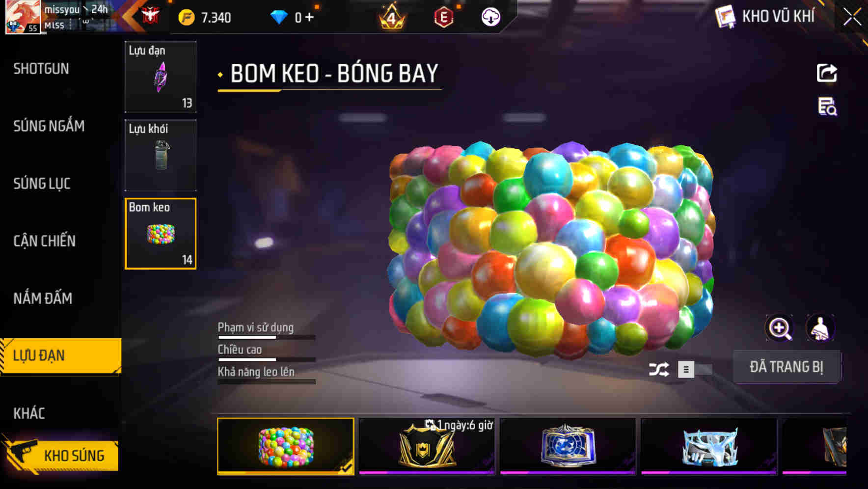Open the gold crown rank icon
The height and width of the screenshot is (489, 868).
391,17
